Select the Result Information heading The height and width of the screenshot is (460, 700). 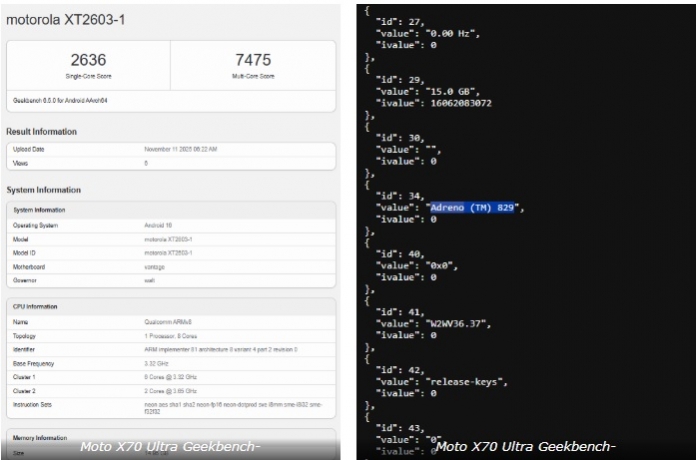coord(42,131)
